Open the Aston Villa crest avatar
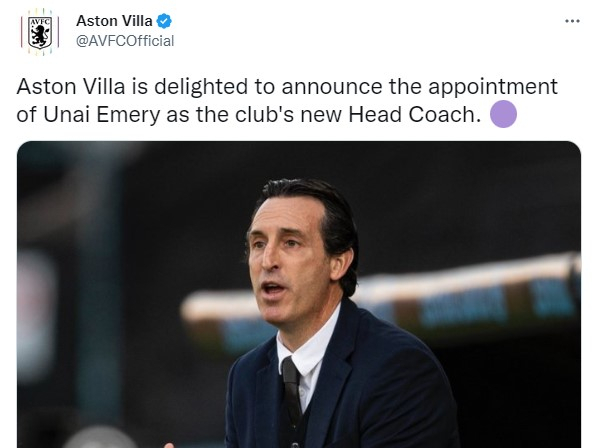This screenshot has width=598, height=448. click(x=40, y=32)
